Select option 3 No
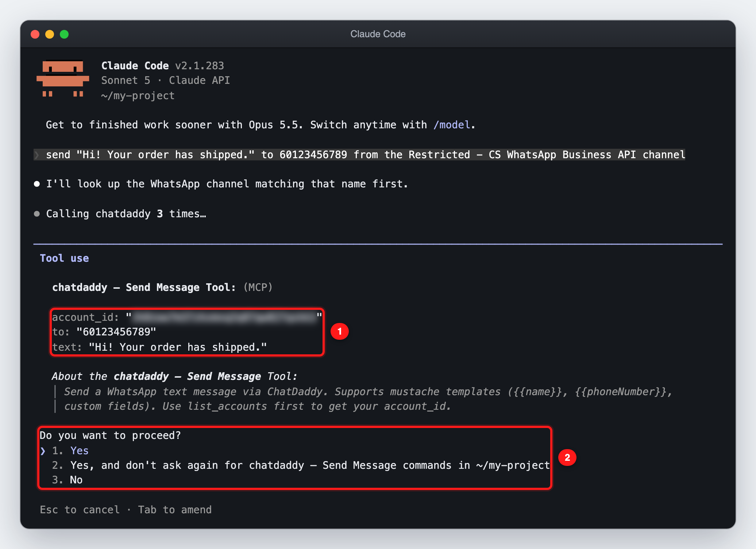The image size is (756, 549). point(67,480)
